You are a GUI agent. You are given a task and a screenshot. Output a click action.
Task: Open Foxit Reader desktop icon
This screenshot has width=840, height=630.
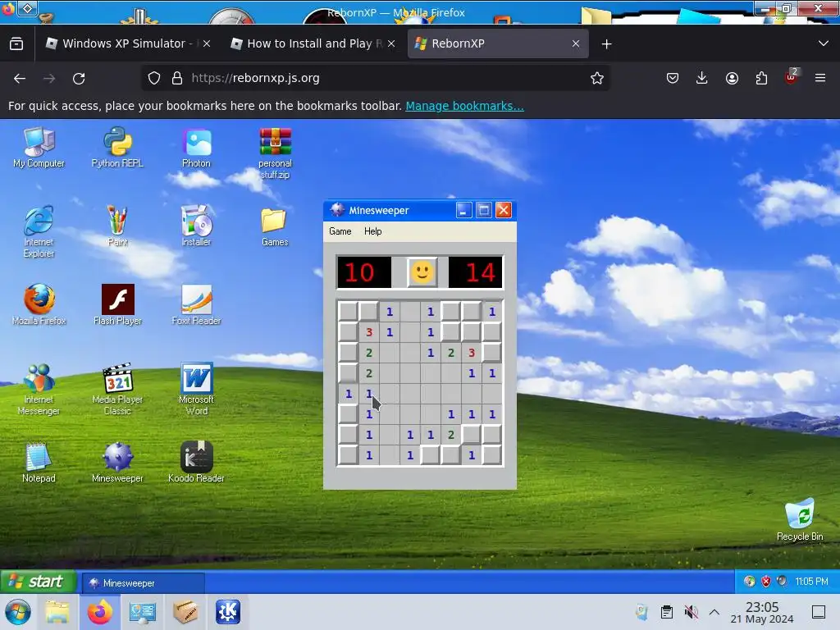click(196, 305)
